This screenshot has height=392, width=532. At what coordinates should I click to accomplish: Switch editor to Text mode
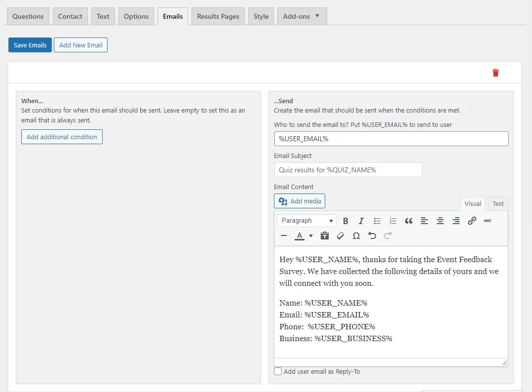click(498, 203)
